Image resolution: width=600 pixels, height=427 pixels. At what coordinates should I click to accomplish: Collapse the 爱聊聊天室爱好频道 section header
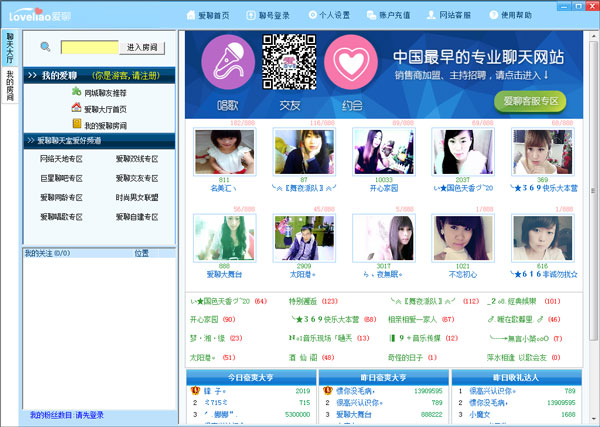[99, 140]
